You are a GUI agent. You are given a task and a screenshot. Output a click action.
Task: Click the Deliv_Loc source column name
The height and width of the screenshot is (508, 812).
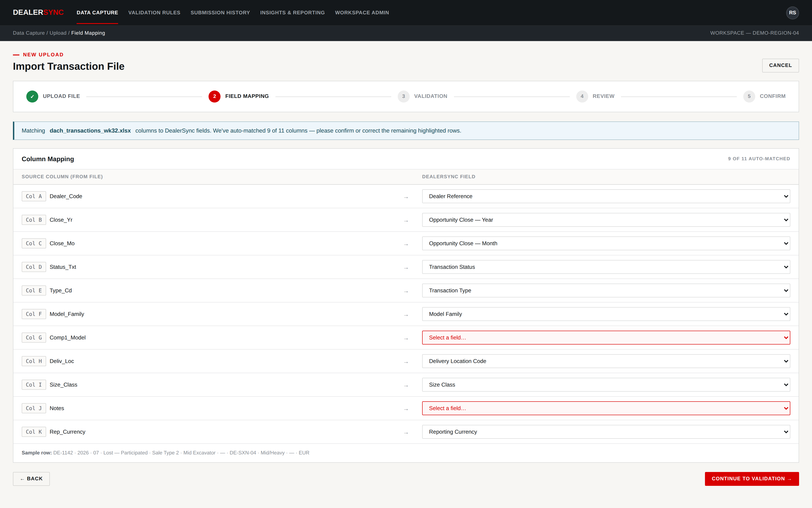tap(62, 361)
